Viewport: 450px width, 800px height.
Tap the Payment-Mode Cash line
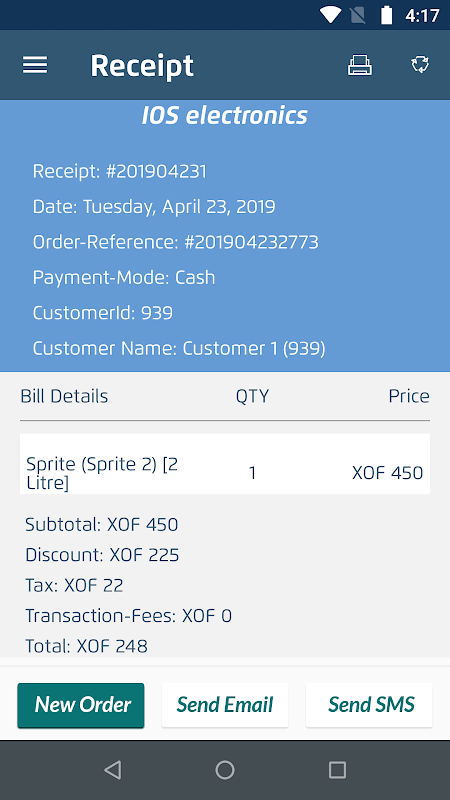[x=124, y=278]
